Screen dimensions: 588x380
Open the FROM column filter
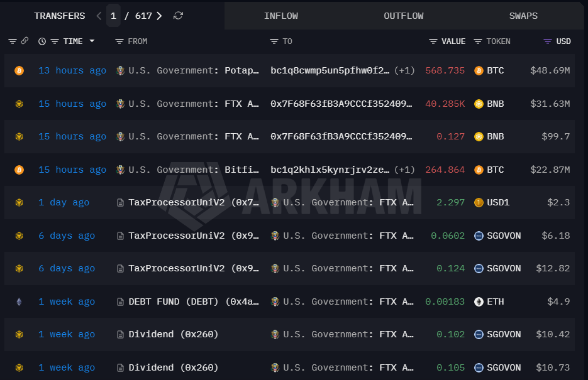click(x=119, y=41)
